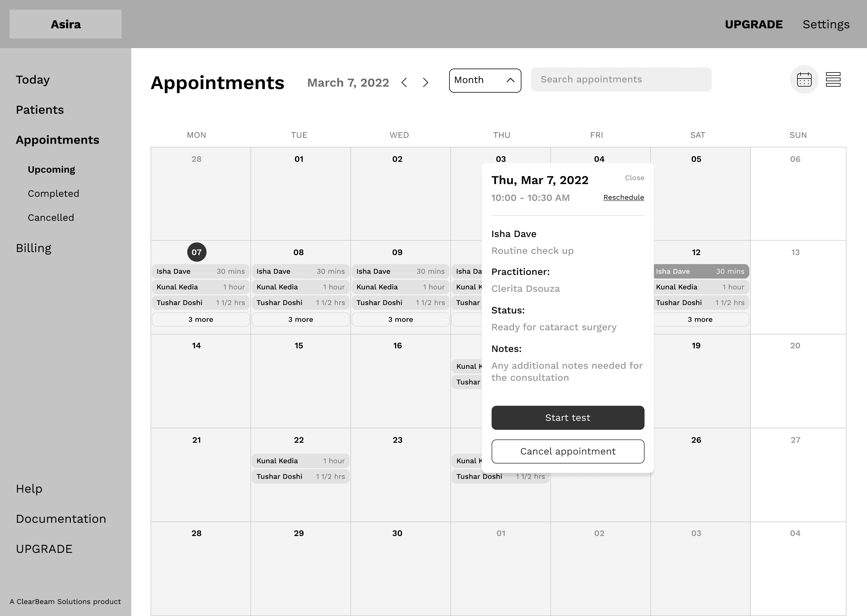The width and height of the screenshot is (867, 616).
Task: Open the Month view dropdown
Action: point(485,80)
